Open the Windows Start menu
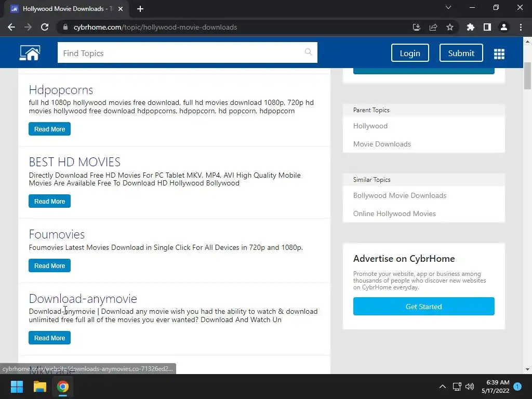The width and height of the screenshot is (532, 399). tap(17, 387)
